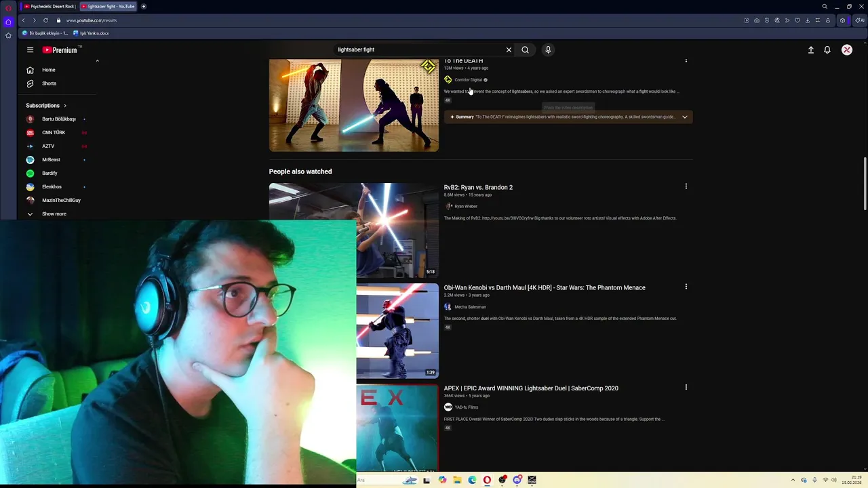The height and width of the screenshot is (488, 868).
Task: Play the To The DEATH video thumbnail
Action: 354,105
